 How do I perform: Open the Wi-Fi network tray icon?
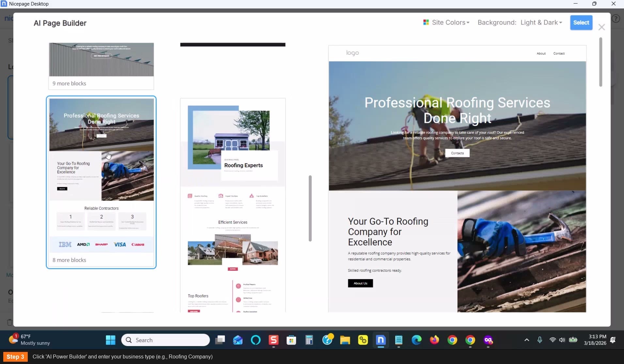tap(552, 340)
